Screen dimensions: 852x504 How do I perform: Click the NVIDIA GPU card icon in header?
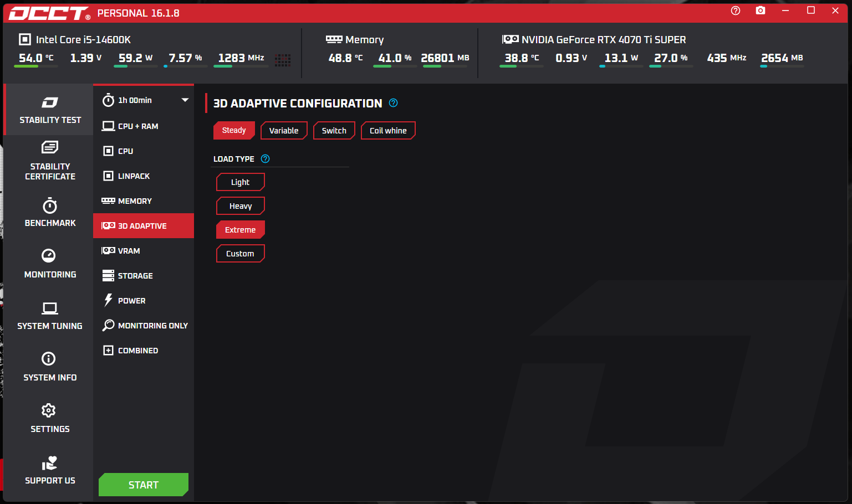(x=511, y=39)
